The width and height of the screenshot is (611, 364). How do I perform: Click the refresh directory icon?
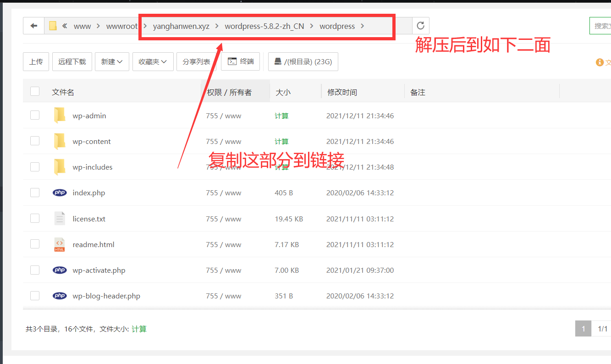[x=420, y=26]
